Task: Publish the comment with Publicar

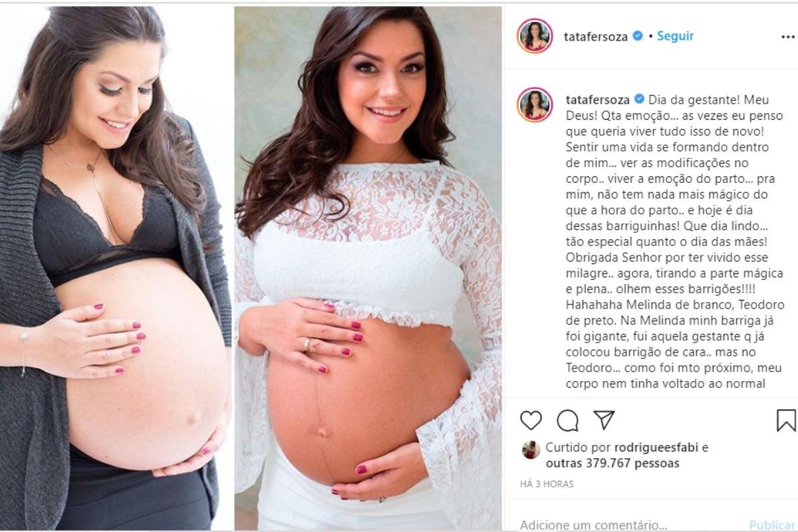Action: (x=772, y=525)
